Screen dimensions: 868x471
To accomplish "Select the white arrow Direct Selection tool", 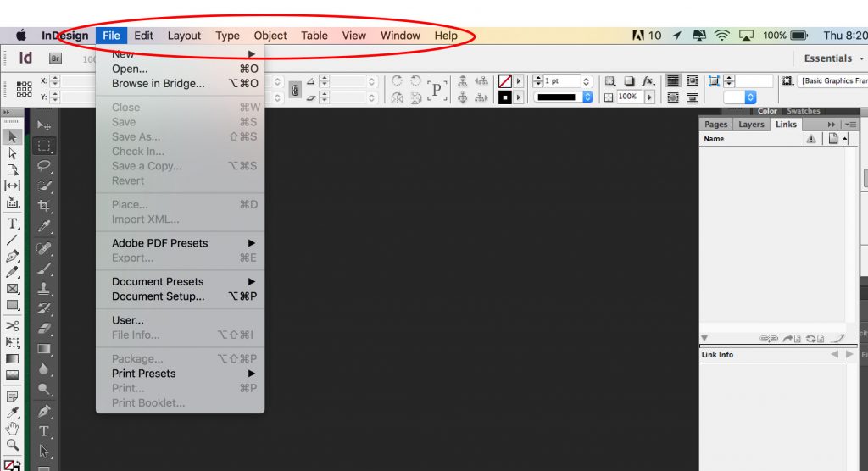I will pos(12,153).
